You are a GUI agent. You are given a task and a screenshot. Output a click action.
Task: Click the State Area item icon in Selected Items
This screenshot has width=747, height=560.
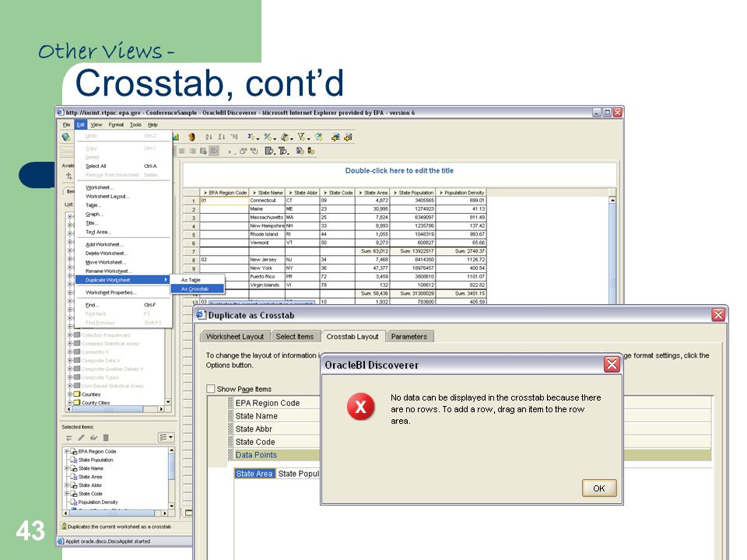[74, 477]
